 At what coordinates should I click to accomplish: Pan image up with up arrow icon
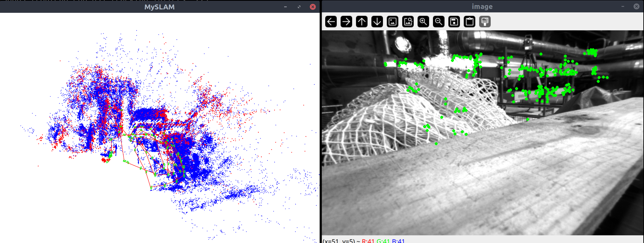click(x=362, y=22)
